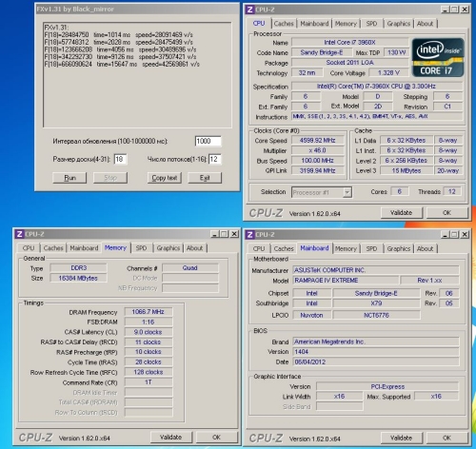Minimize the Mainboard CPU-Z window
Screen dimensions: 476x449
446,235
